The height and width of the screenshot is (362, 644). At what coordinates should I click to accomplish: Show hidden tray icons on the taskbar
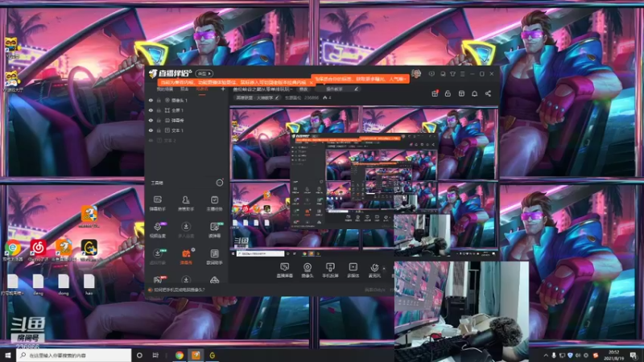[x=546, y=356]
